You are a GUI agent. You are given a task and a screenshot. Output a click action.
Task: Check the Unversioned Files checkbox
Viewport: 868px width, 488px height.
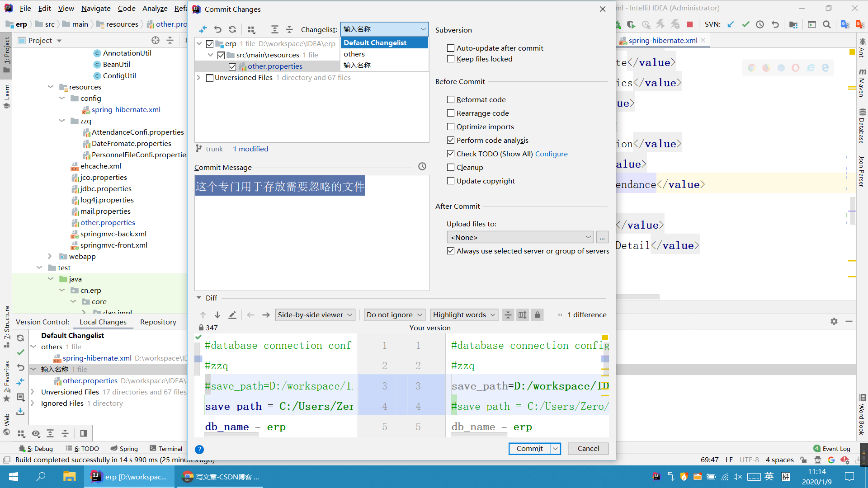[210, 78]
